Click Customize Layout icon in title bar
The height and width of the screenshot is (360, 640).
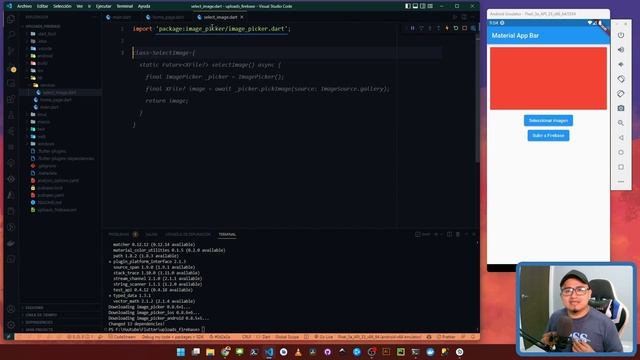pos(430,6)
